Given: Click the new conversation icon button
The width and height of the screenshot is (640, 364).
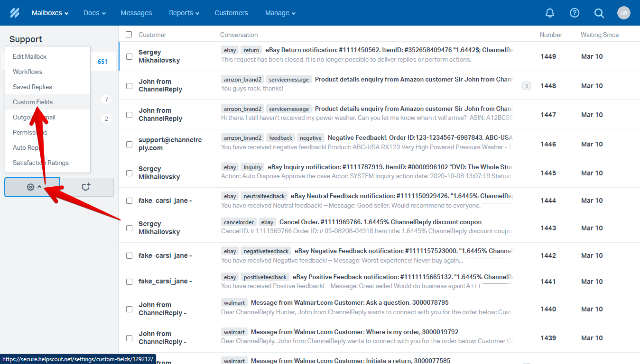Looking at the screenshot, I should [86, 187].
